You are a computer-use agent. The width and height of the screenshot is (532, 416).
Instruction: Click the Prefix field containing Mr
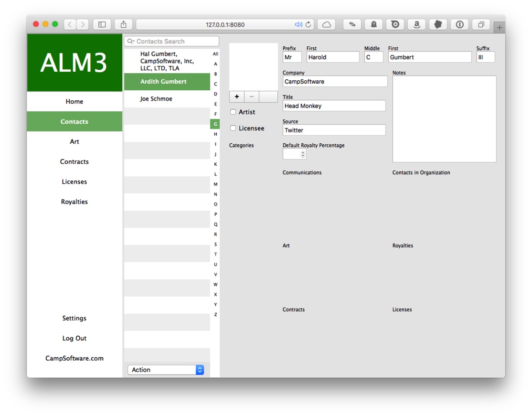(x=292, y=57)
